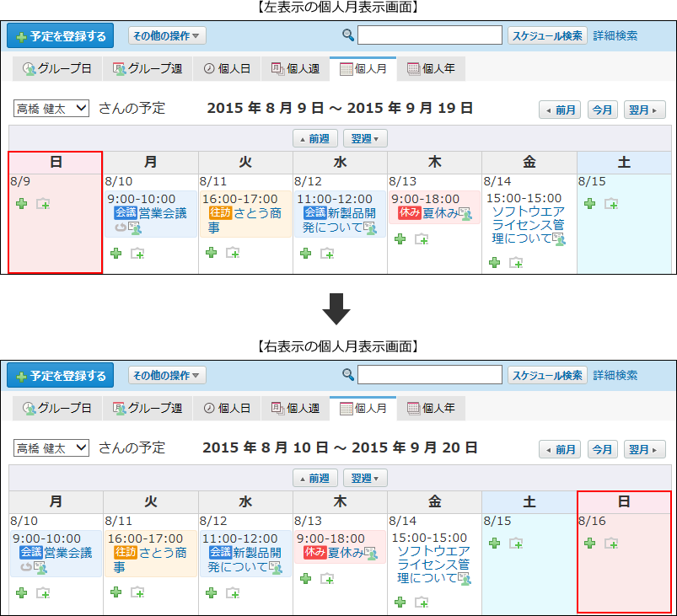Viewport: 677px width, 616px height.
Task: Select 個人月 tab in bottom screen
Action: 363,409
